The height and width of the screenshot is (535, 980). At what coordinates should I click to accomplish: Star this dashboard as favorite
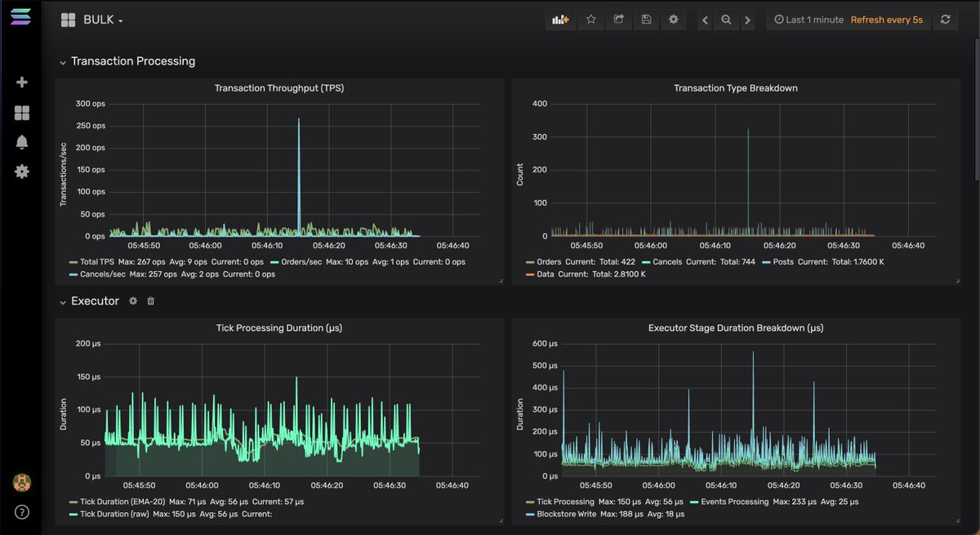[x=591, y=20]
